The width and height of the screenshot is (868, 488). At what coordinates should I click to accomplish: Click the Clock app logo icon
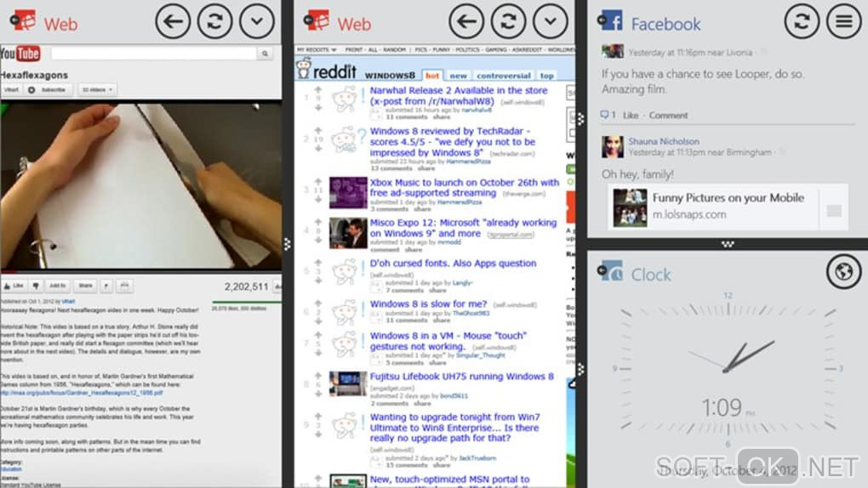point(610,271)
